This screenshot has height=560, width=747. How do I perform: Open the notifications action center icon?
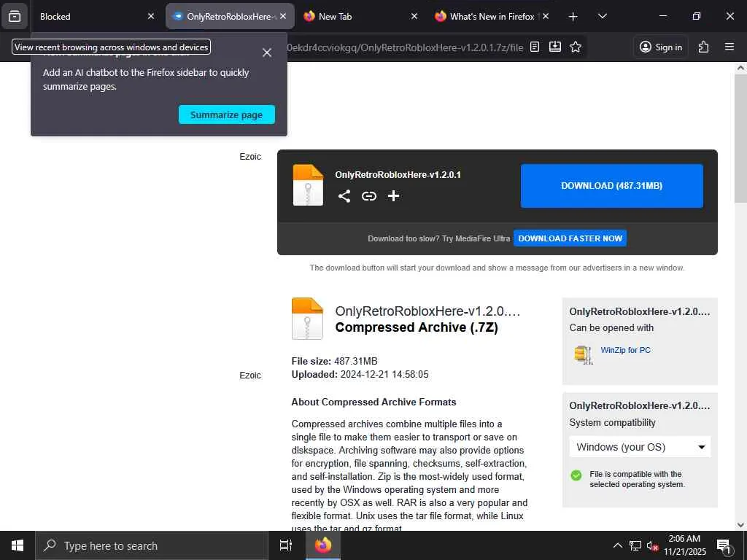[x=724, y=545]
